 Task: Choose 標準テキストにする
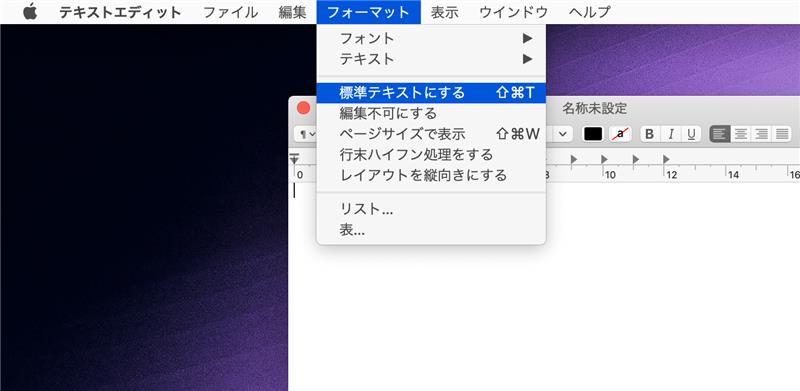(x=431, y=92)
